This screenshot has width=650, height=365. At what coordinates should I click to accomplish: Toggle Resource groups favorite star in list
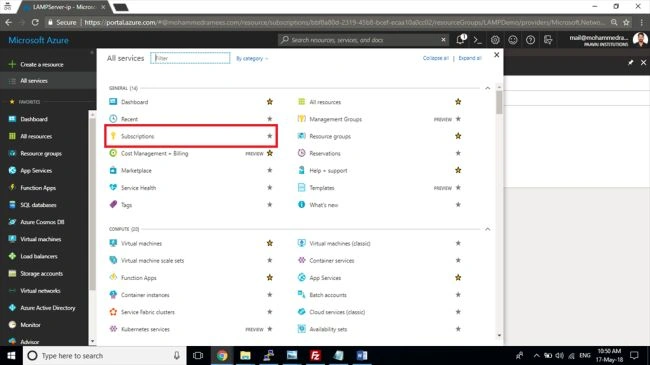(458, 136)
